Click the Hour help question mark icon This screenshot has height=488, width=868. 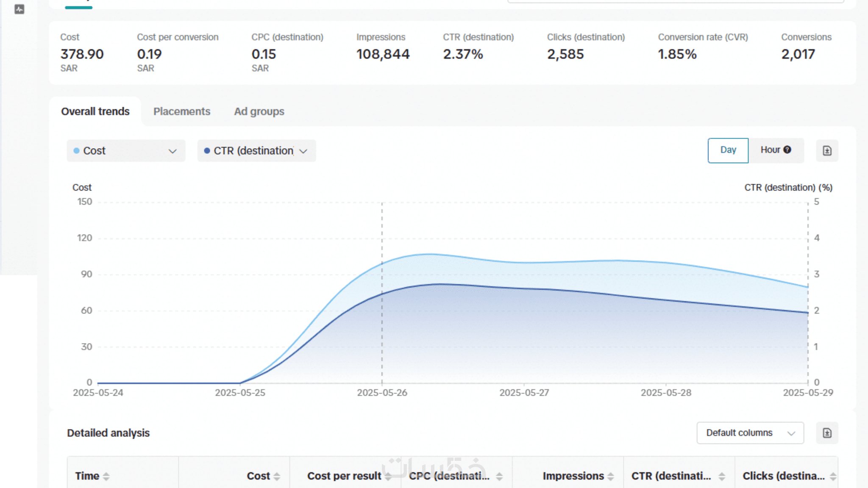787,150
